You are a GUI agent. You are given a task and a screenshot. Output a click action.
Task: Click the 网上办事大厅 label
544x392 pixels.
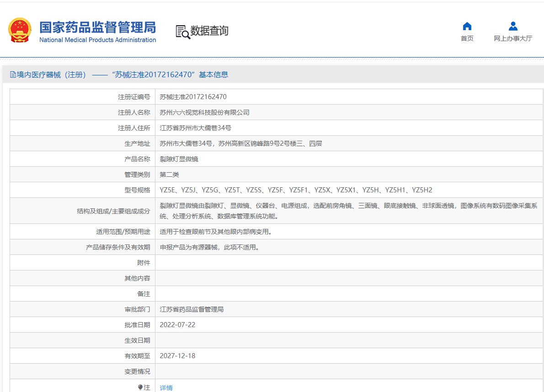tap(513, 38)
